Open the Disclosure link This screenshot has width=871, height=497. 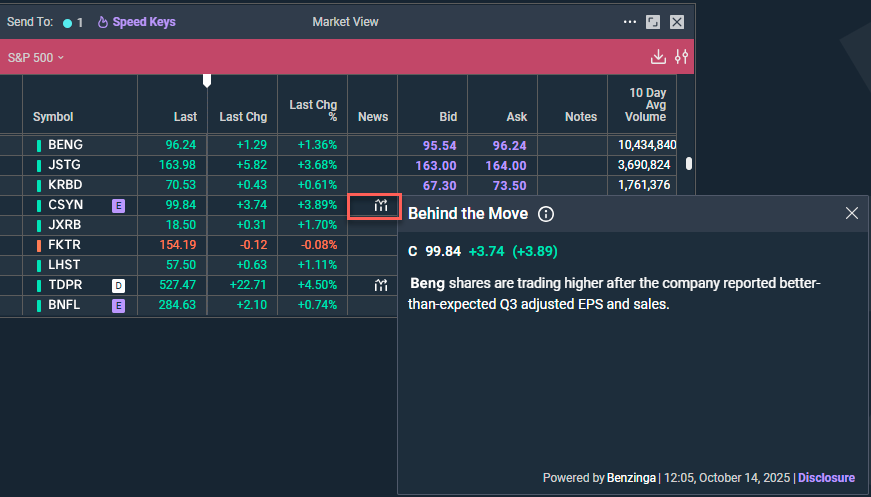[x=826, y=478]
